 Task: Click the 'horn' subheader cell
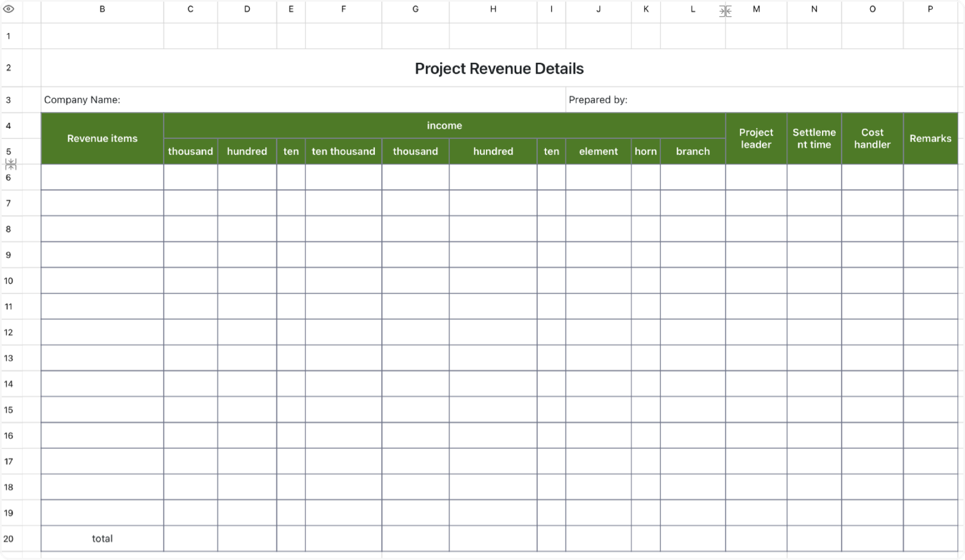click(645, 151)
